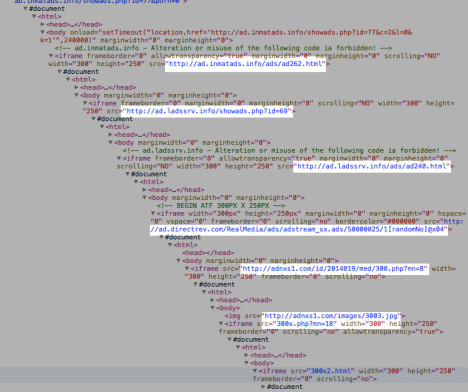Select the ad.inmatads.info "Alteration or misuse" comment
The image size is (468, 392).
coord(223,48)
